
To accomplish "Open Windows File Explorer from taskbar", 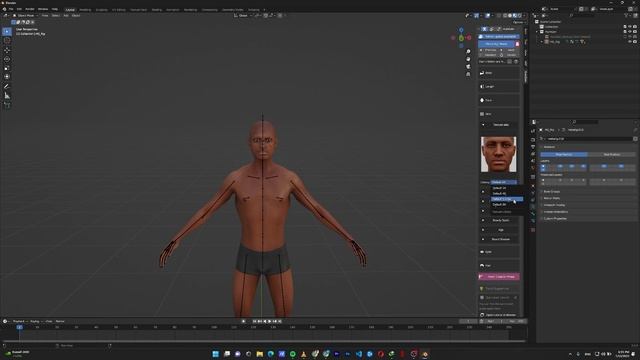I will [x=260, y=354].
